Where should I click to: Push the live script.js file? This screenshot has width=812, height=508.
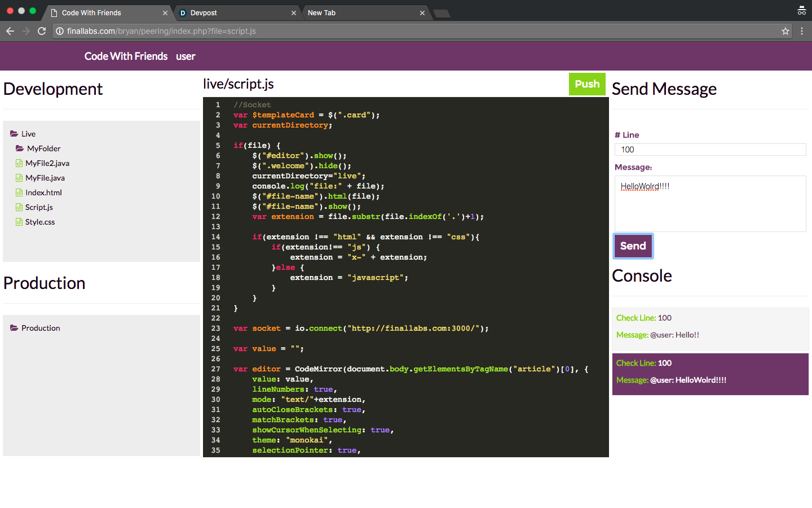coord(587,84)
